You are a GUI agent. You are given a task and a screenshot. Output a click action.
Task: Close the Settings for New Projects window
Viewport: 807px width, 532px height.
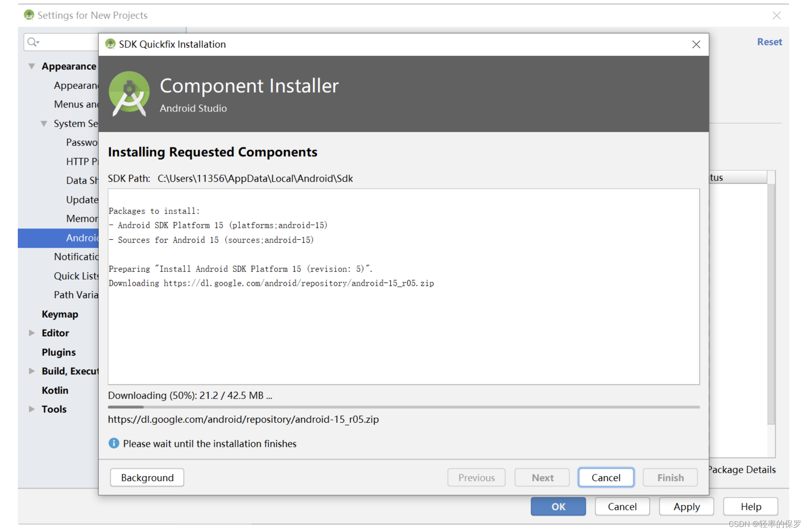point(776,15)
